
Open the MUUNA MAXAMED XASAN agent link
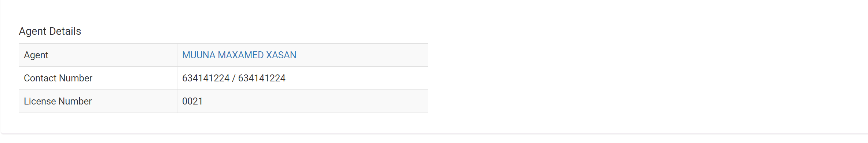(239, 55)
